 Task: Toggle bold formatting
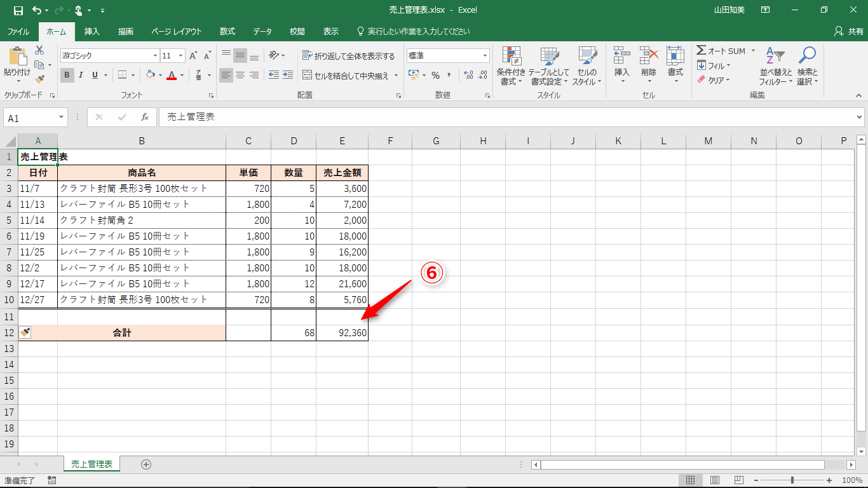(x=67, y=75)
